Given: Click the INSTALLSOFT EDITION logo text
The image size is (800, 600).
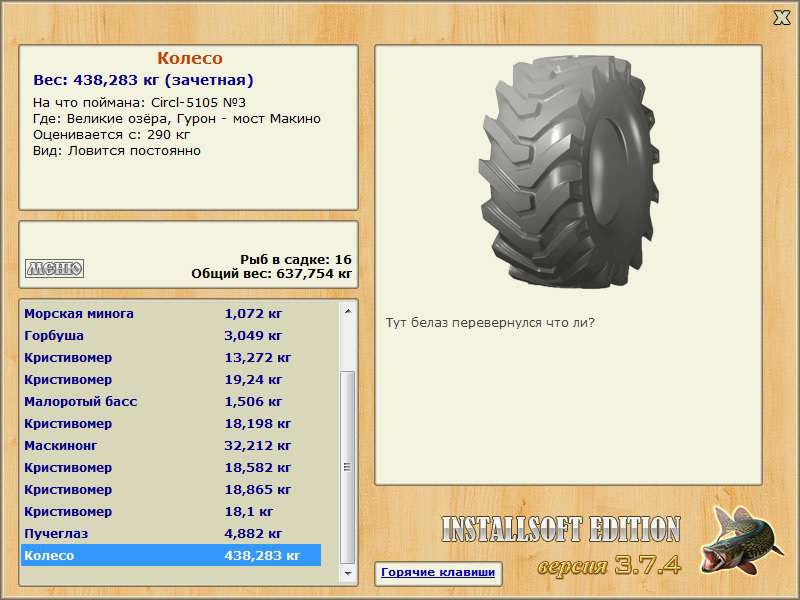Looking at the screenshot, I should click(x=561, y=529).
